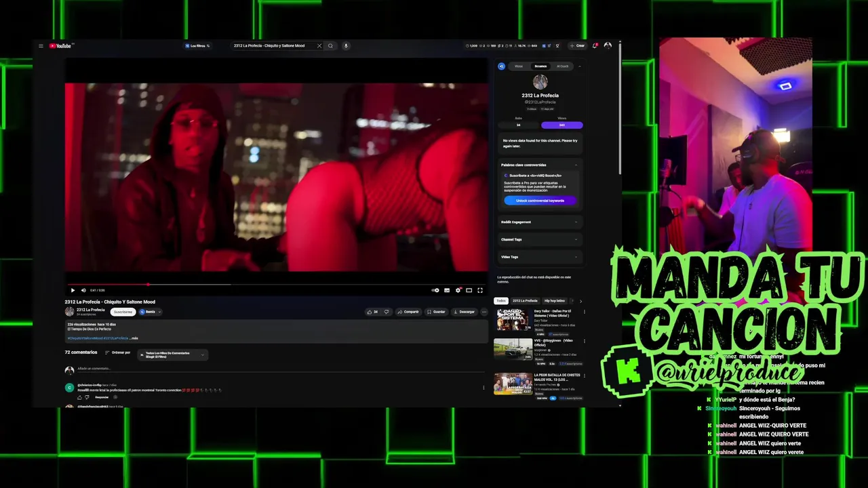
Task: Open the AI Coach tab
Action: (x=563, y=66)
